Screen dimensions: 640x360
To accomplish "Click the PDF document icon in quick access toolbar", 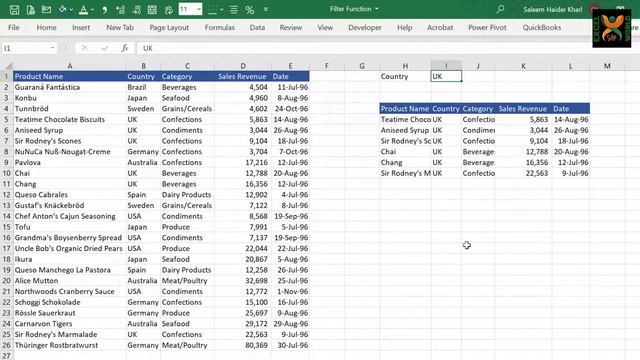I will coord(31,9).
